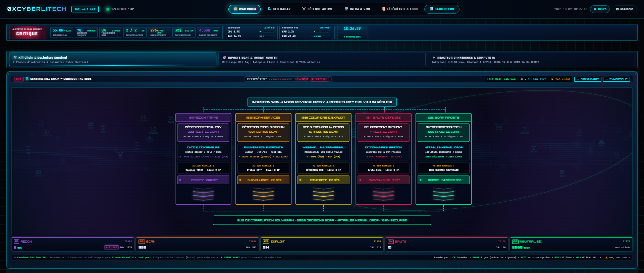Screen dimensions: 644x273
Task: Open the [04] BRUTE DEFENSE header
Action: [383, 118]
